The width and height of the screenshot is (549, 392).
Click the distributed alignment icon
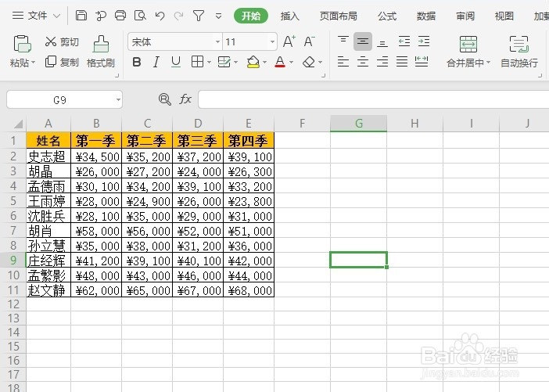pos(422,62)
